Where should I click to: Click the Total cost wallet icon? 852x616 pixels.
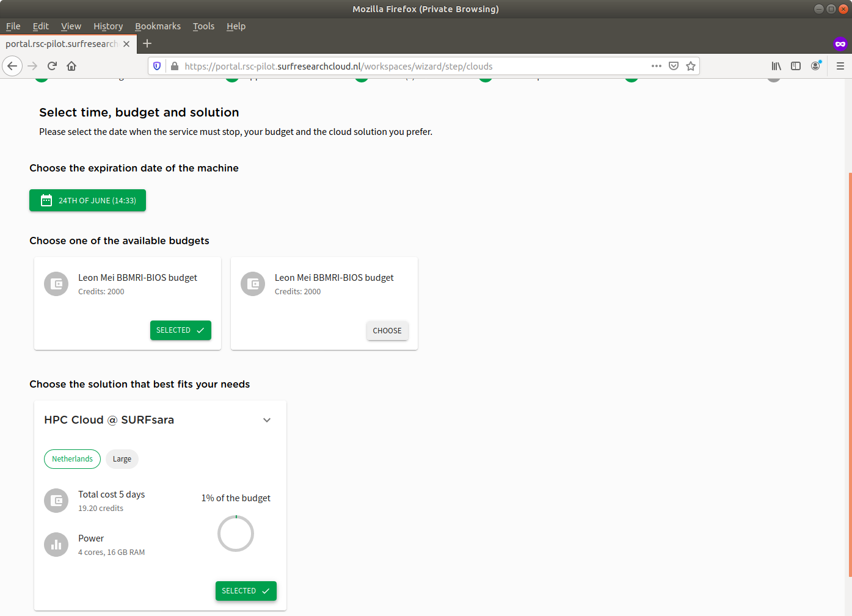[x=56, y=501]
